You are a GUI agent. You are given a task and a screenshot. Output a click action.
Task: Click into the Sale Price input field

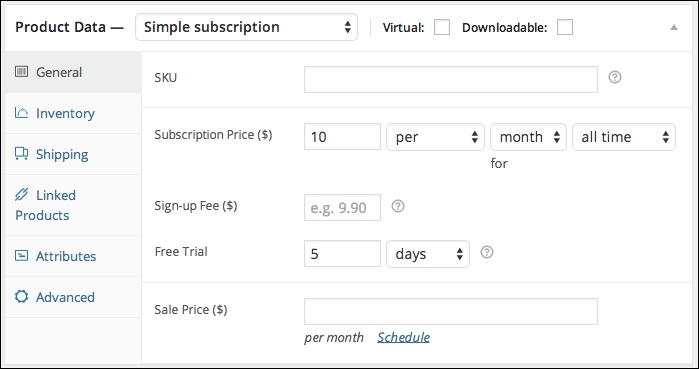click(x=451, y=312)
